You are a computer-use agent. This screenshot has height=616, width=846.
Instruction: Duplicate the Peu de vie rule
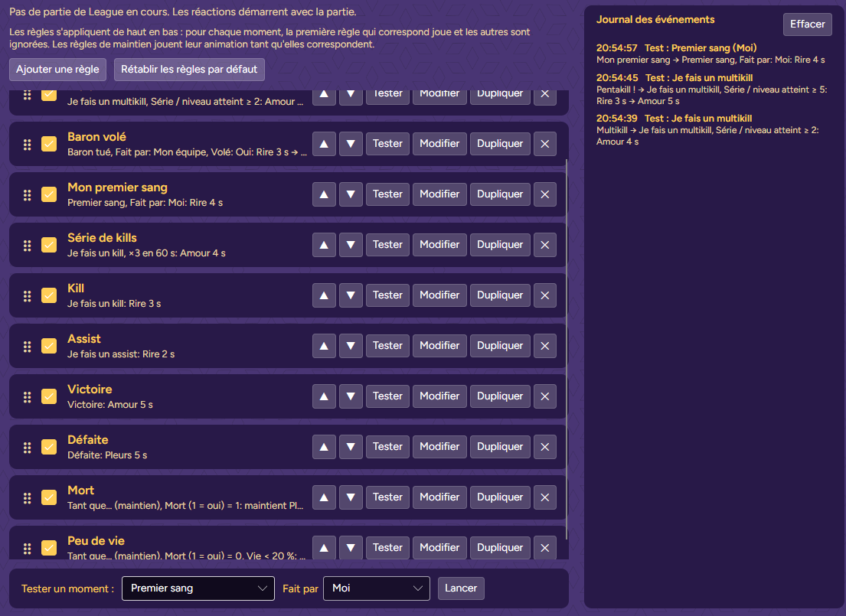(x=500, y=548)
